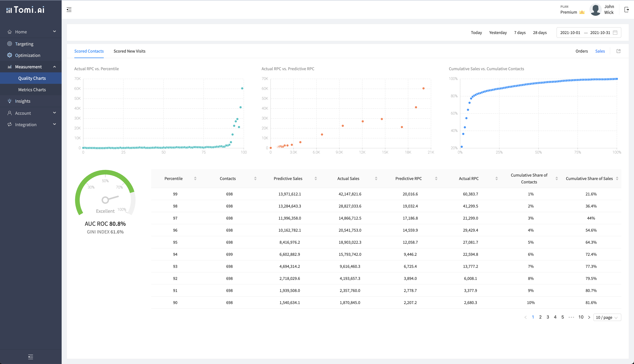Click the Insights lightbulb icon
634x364 pixels.
point(9,101)
